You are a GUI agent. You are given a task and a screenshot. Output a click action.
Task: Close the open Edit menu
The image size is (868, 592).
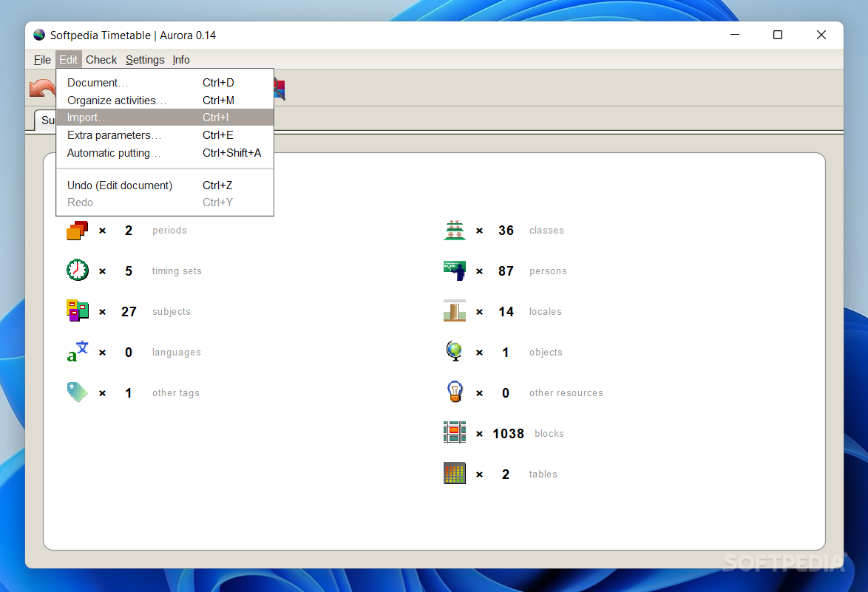(x=68, y=60)
